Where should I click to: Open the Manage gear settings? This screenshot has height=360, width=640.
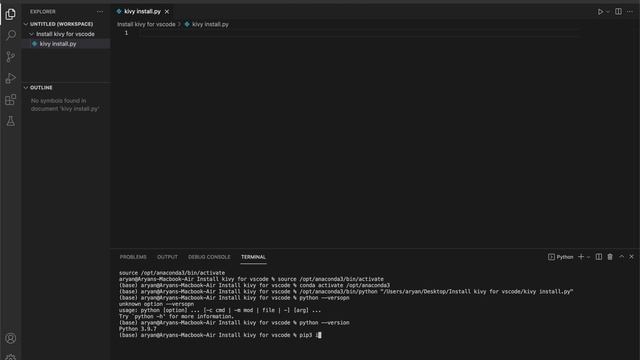point(11,357)
